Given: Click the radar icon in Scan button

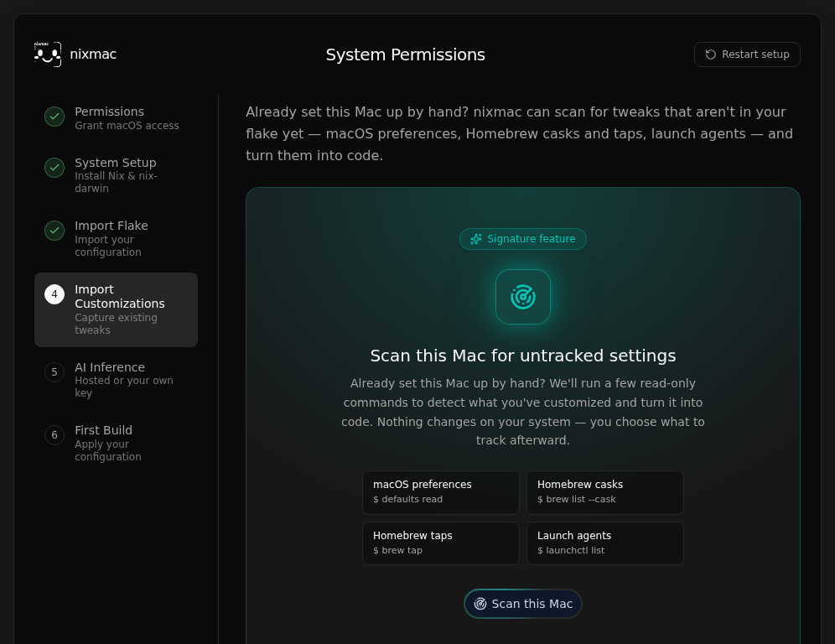Looking at the screenshot, I should 480,604.
